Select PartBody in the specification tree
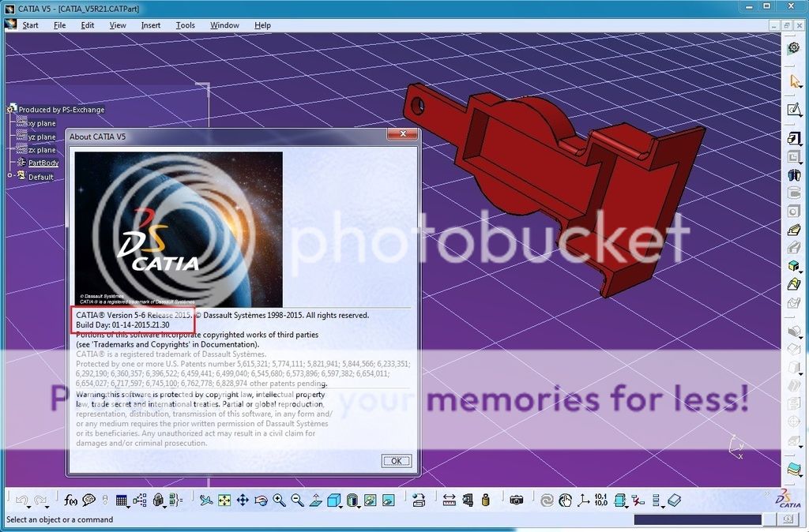The width and height of the screenshot is (809, 532). pyautogui.click(x=43, y=163)
